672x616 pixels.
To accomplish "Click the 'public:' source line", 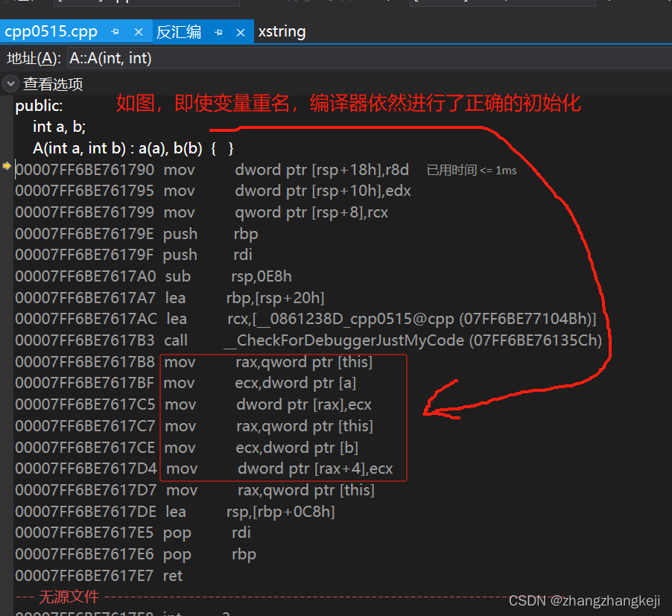I will click(x=39, y=106).
